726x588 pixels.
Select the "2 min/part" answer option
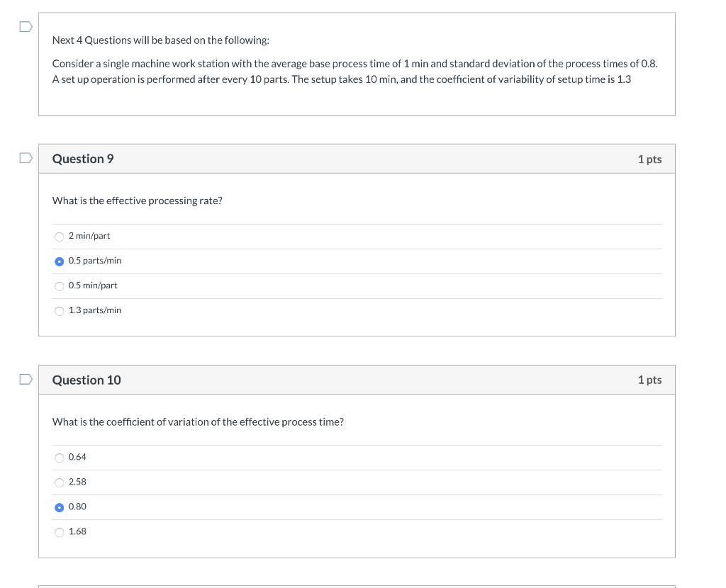tap(60, 236)
